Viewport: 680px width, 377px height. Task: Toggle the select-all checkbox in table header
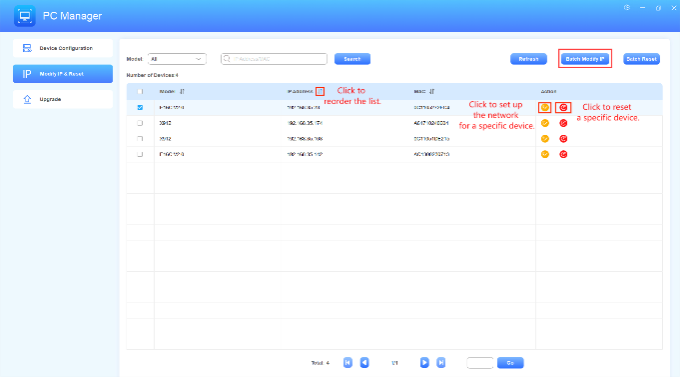point(140,92)
